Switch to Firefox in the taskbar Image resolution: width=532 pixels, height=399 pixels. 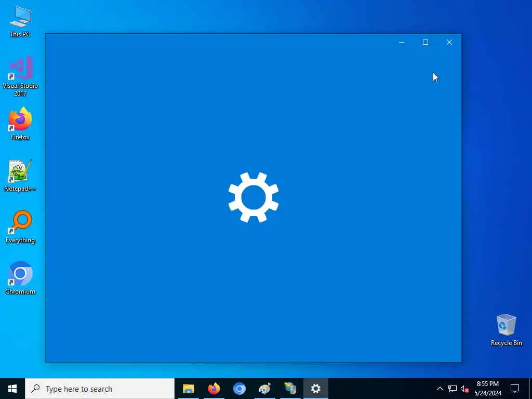(214, 389)
